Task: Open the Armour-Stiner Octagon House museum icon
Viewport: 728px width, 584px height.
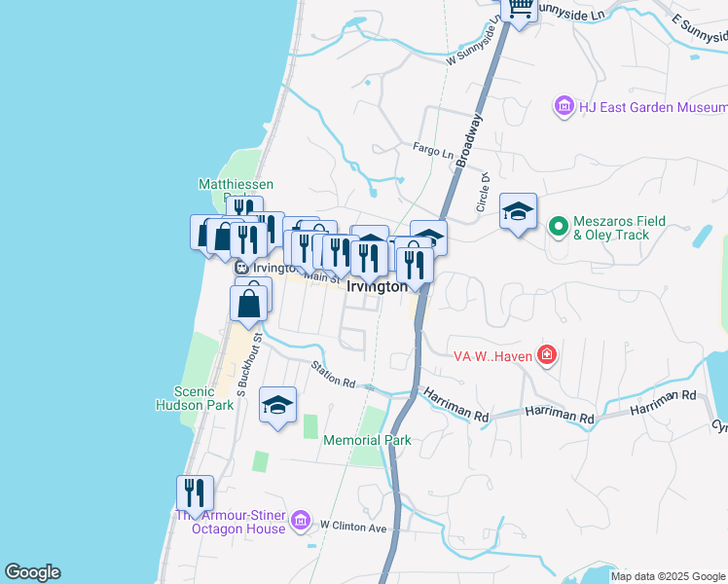Action: coord(301,521)
